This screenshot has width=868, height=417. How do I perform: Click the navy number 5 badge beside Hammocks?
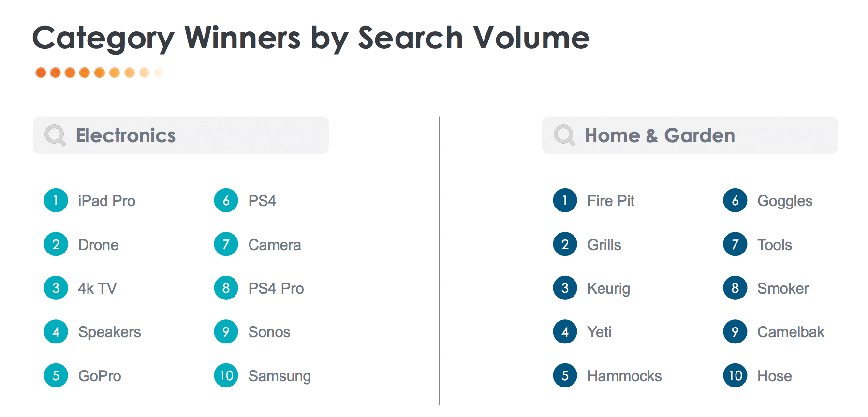pos(565,375)
